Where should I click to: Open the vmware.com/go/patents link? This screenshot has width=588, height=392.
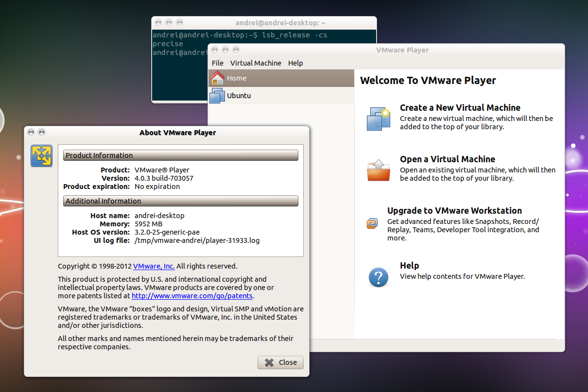pos(192,295)
